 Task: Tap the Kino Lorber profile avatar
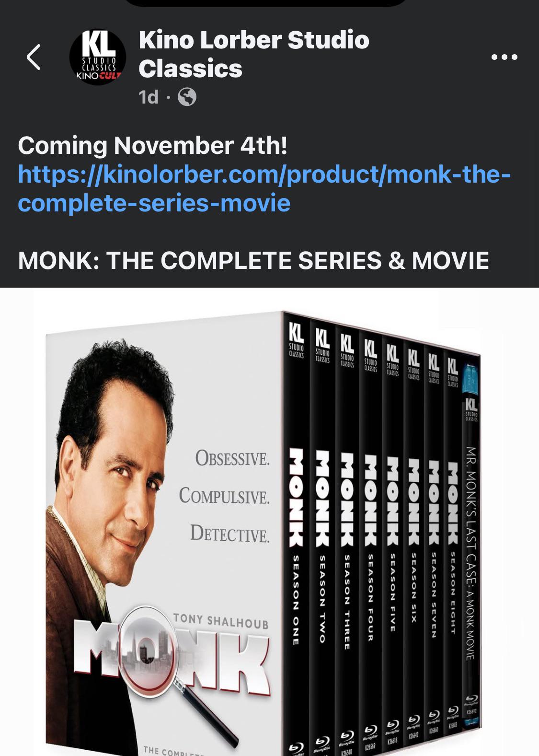click(98, 57)
